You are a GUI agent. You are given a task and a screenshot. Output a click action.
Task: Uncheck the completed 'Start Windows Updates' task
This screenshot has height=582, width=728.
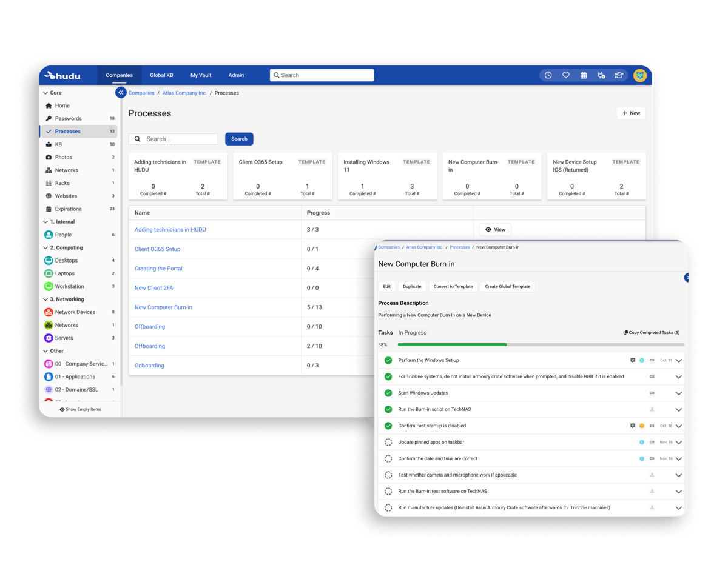[388, 393]
